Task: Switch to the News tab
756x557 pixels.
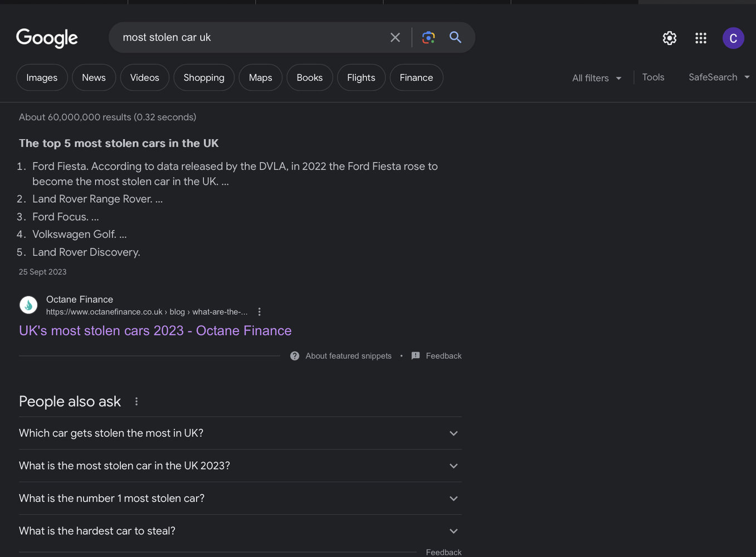Action: [94, 77]
